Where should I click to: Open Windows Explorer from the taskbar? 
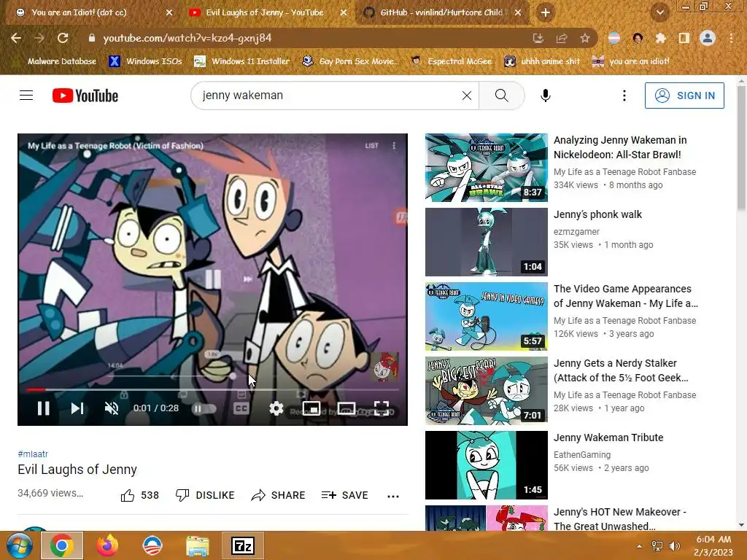[x=197, y=545]
